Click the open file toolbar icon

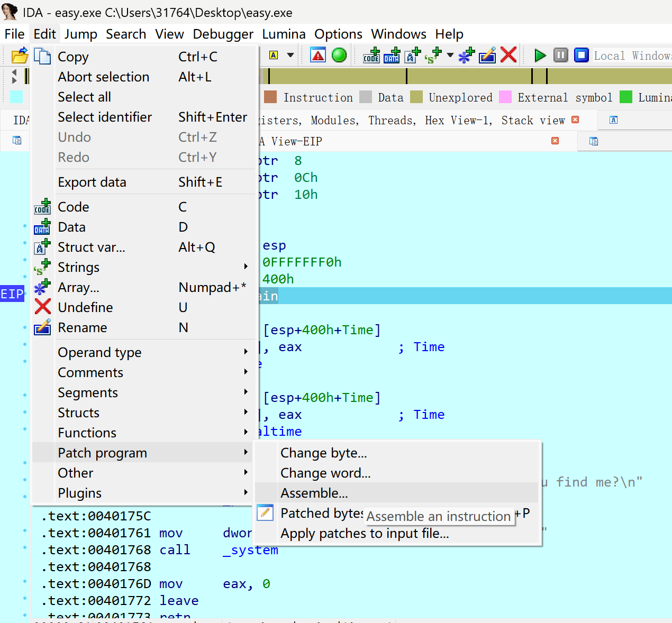click(x=20, y=56)
